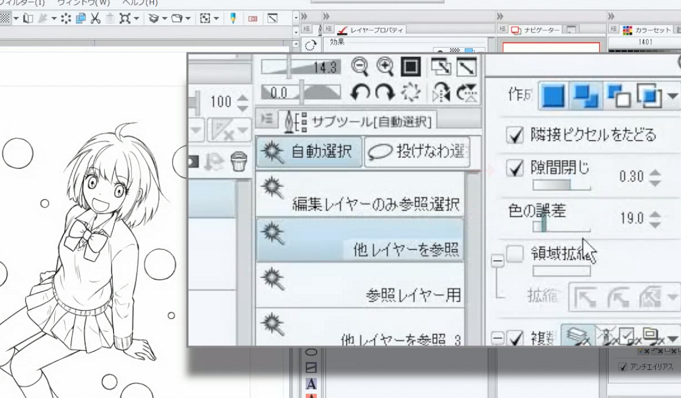Open the カラーセット panel tab
Image resolution: width=681 pixels, height=398 pixels.
[647, 30]
